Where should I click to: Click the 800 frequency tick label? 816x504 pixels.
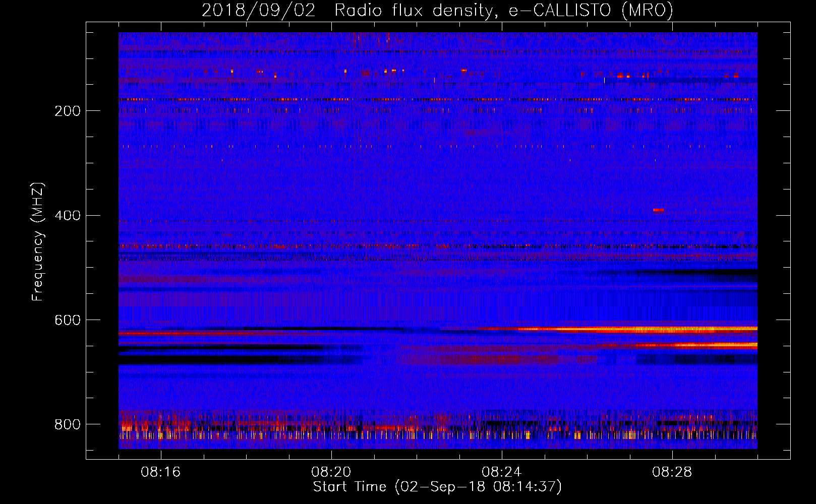click(67, 424)
